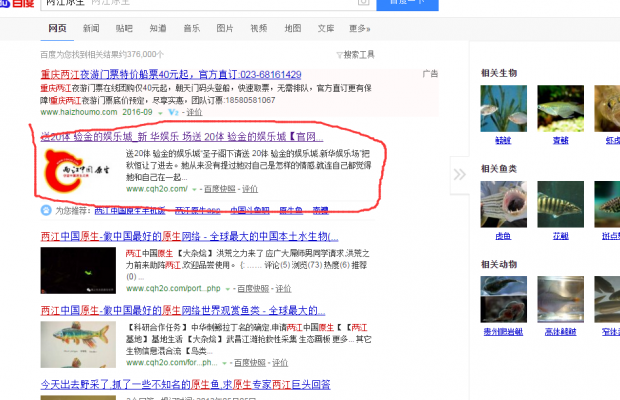This screenshot has height=400, width=620.
Task: Expand the 更多 menu
Action: 359,28
